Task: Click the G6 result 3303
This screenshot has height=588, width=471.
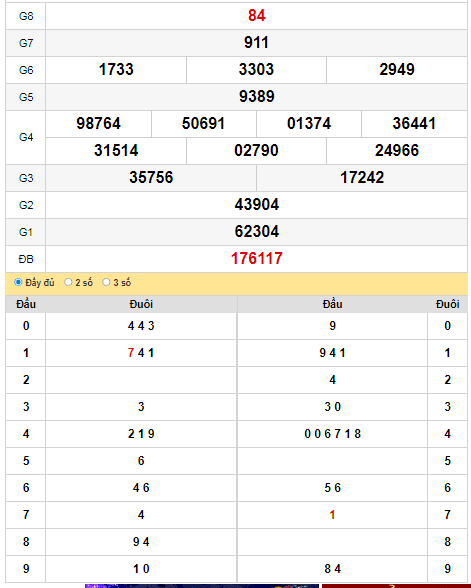Action: (x=256, y=70)
